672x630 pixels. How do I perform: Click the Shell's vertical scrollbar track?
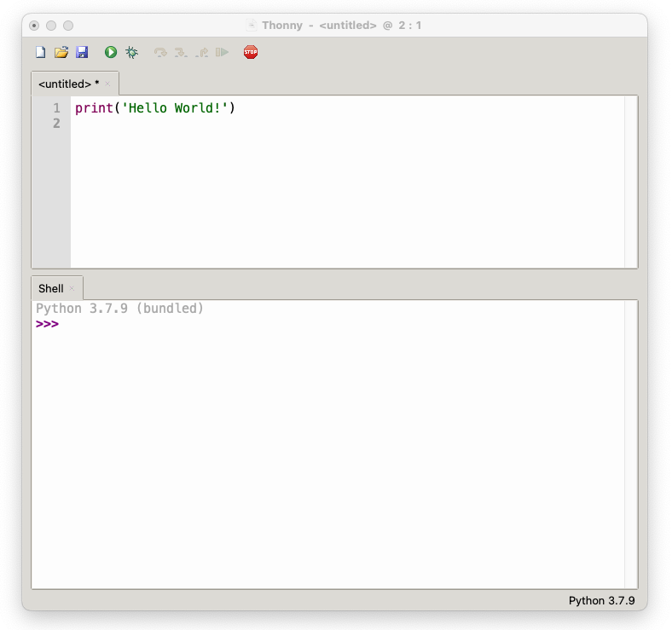(x=631, y=443)
